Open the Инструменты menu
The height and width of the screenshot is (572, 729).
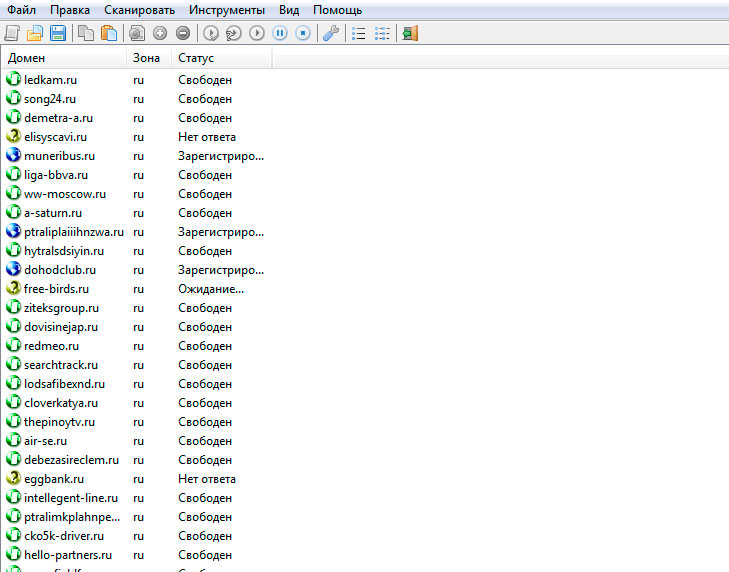pos(227,10)
